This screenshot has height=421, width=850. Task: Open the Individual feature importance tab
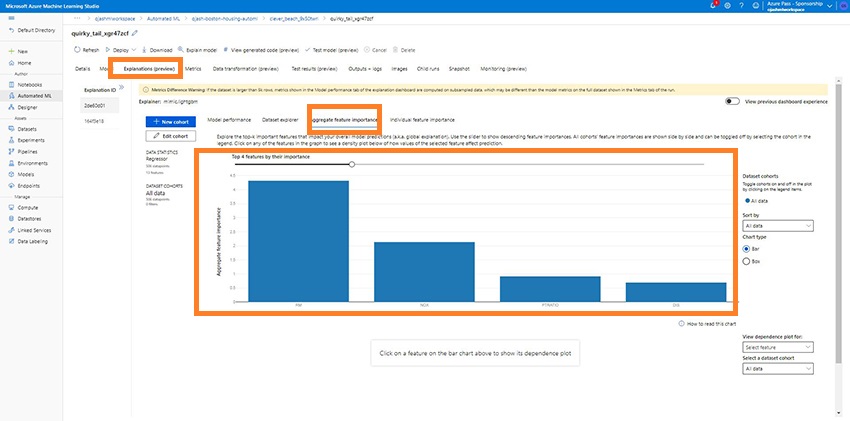(x=422, y=119)
